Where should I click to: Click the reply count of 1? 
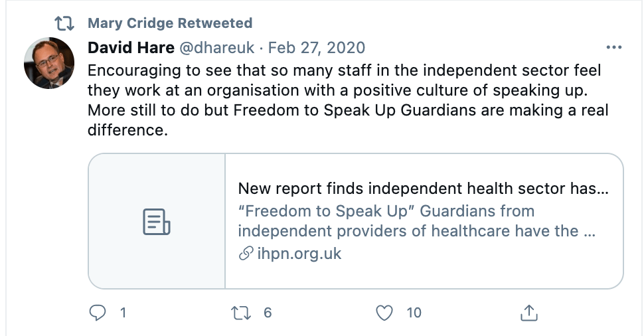tap(123, 312)
